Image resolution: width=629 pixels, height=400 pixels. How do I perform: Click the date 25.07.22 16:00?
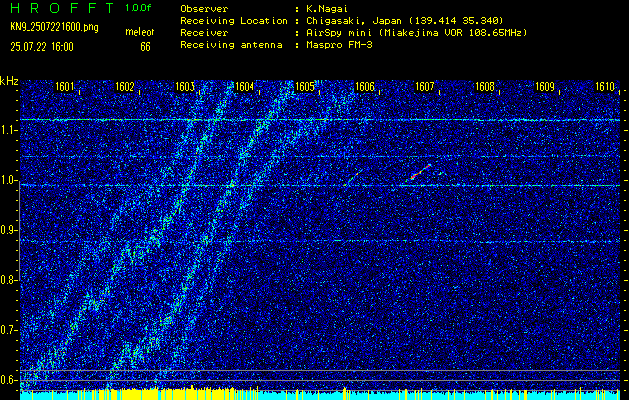[x=42, y=47]
